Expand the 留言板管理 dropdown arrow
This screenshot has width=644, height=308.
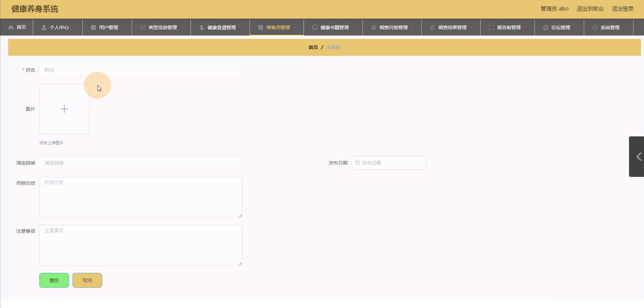(526, 27)
